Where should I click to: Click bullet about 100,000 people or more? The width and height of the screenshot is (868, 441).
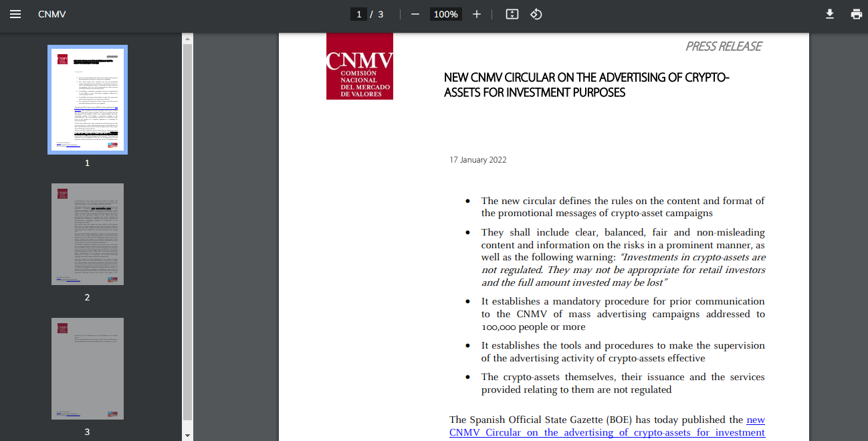(623, 315)
